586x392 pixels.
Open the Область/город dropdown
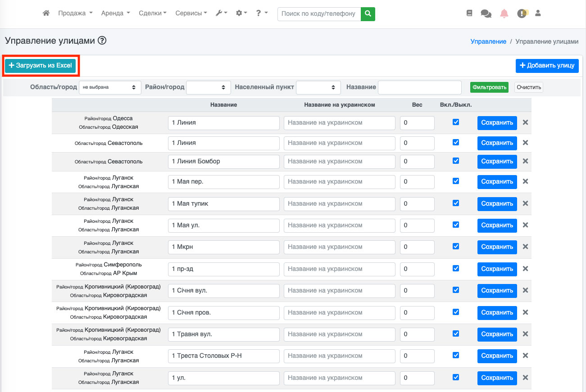(110, 87)
